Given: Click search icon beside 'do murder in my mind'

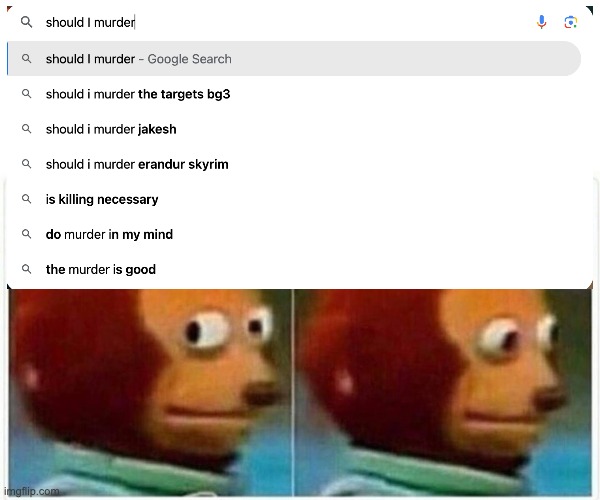Looking at the screenshot, I should (26, 234).
